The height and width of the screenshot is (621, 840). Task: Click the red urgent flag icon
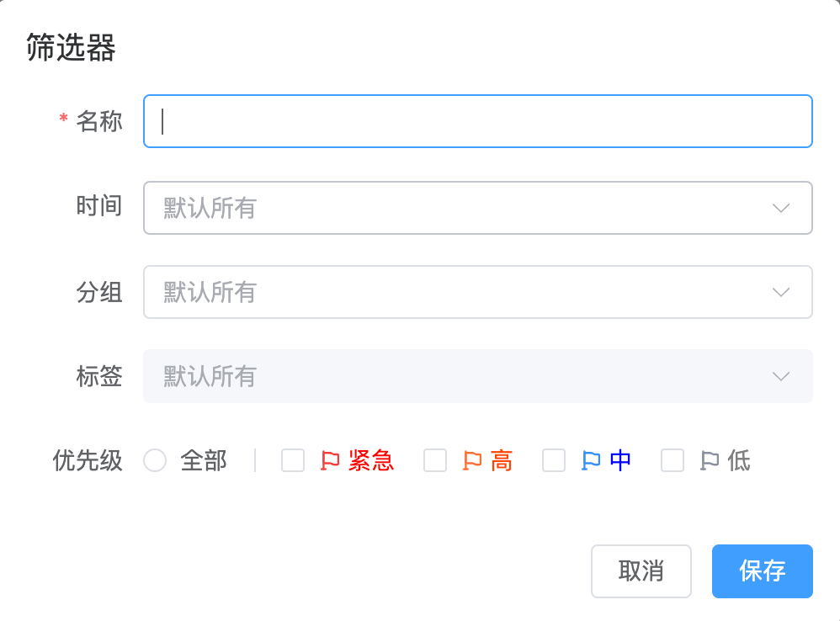(330, 460)
